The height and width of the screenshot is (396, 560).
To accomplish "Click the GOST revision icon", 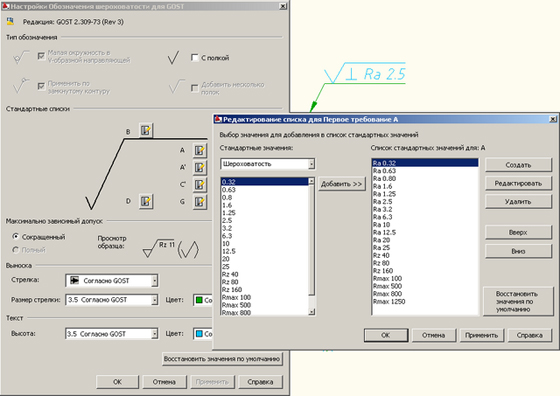I will point(10,21).
